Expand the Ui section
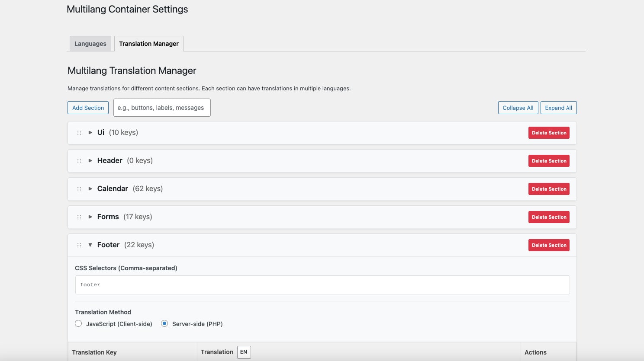This screenshot has width=644, height=361. [90, 133]
